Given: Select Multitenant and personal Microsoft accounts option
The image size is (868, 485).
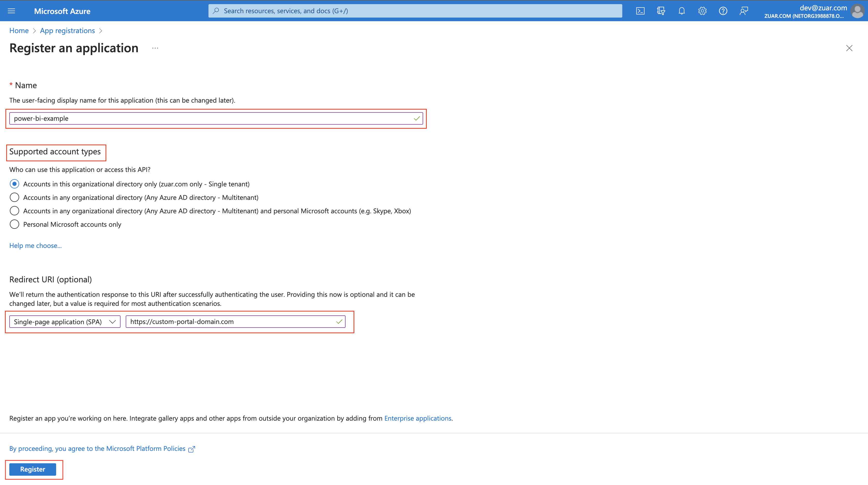Looking at the screenshot, I should [x=14, y=211].
